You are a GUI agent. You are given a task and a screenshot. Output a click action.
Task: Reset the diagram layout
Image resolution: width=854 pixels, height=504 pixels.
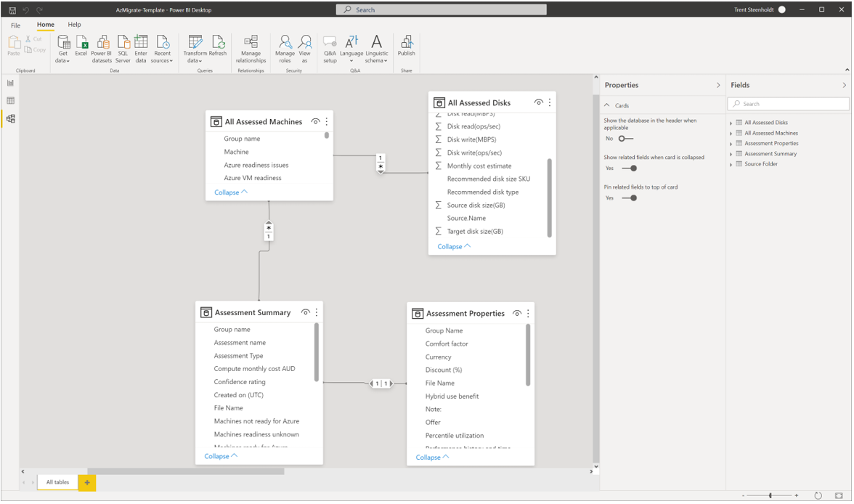coord(818,495)
